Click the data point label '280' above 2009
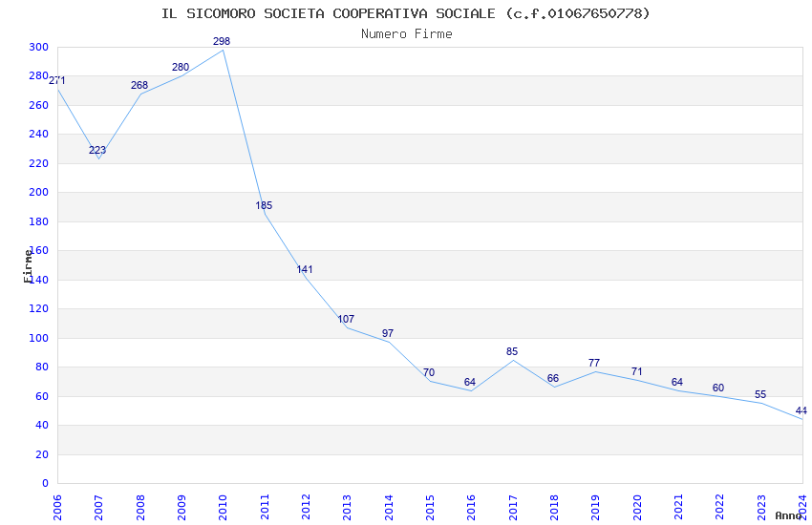The image size is (812, 525). coord(181,67)
